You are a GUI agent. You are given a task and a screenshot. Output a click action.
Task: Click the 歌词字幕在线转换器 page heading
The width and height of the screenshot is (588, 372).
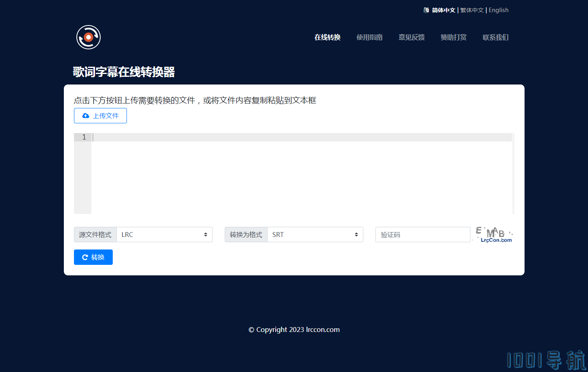tap(124, 72)
